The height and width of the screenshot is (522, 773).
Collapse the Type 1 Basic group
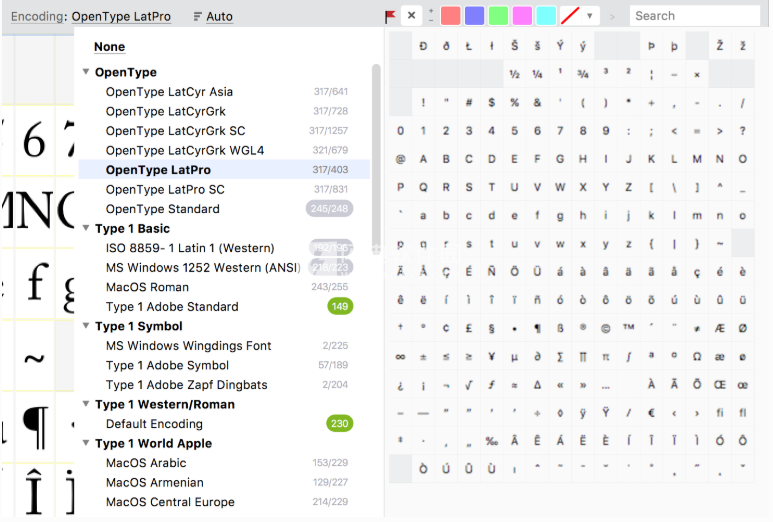point(86,228)
